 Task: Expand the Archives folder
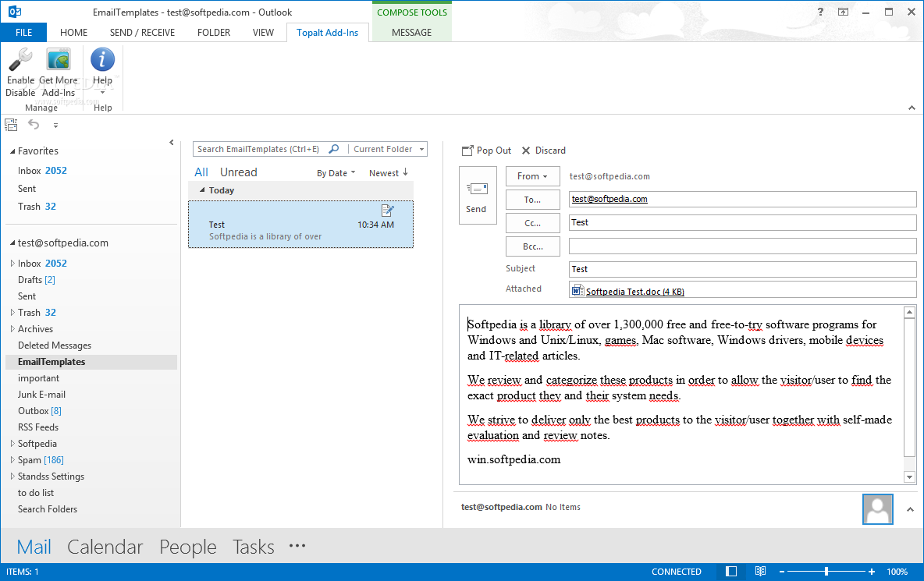tap(12, 329)
